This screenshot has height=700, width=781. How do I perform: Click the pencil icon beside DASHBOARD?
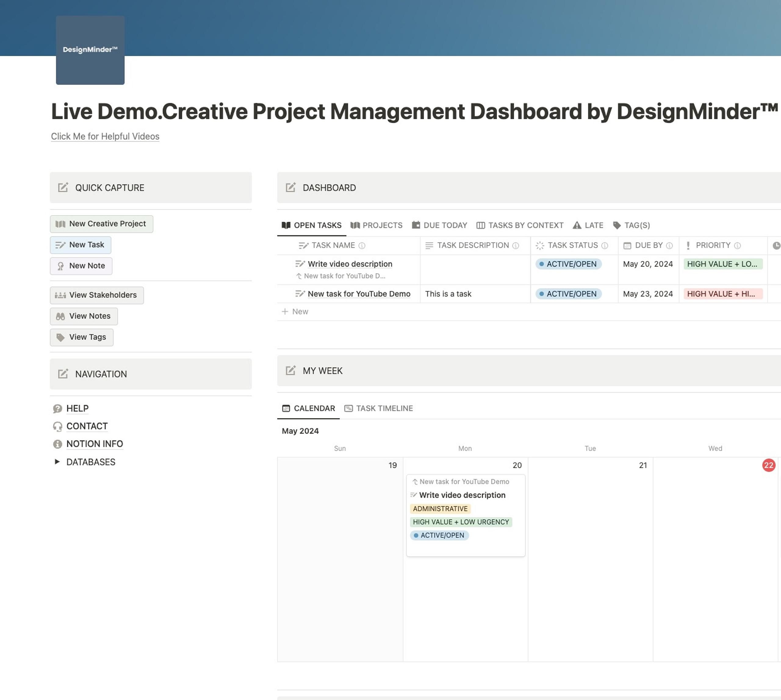(x=291, y=188)
